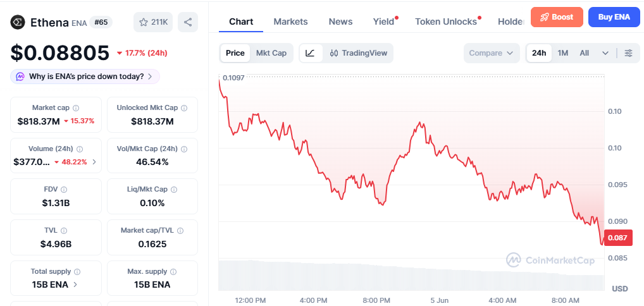
Task: Click the TVL info icon
Action: point(64,231)
